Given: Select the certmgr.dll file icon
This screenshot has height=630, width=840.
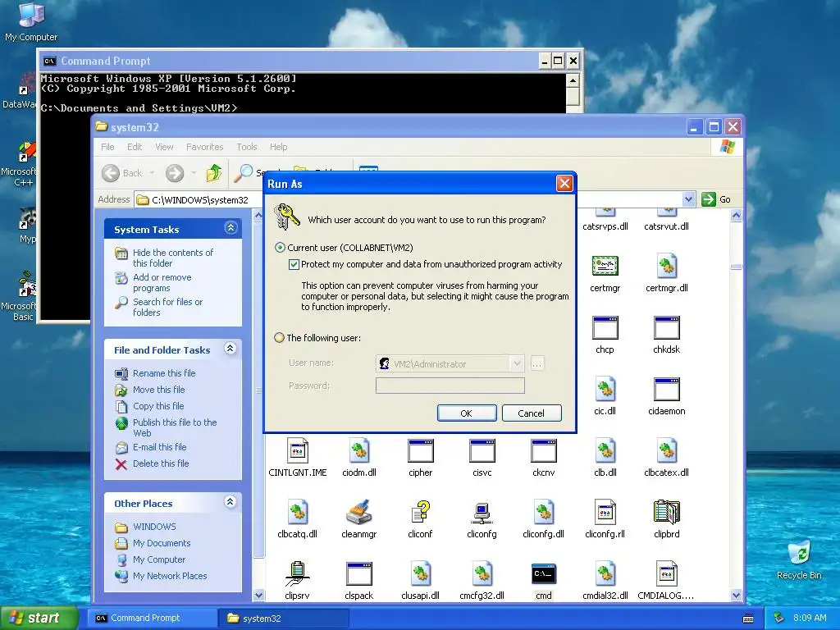Looking at the screenshot, I should pyautogui.click(x=666, y=267).
